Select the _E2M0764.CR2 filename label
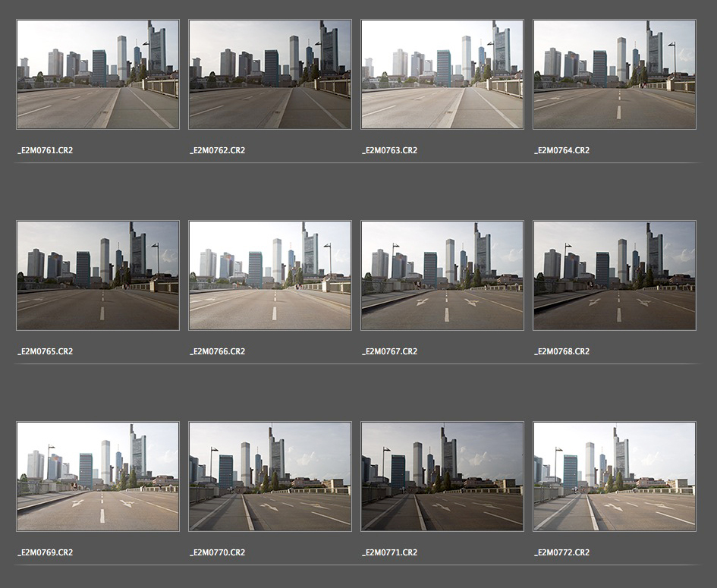Image resolution: width=717 pixels, height=588 pixels. pyautogui.click(x=561, y=150)
